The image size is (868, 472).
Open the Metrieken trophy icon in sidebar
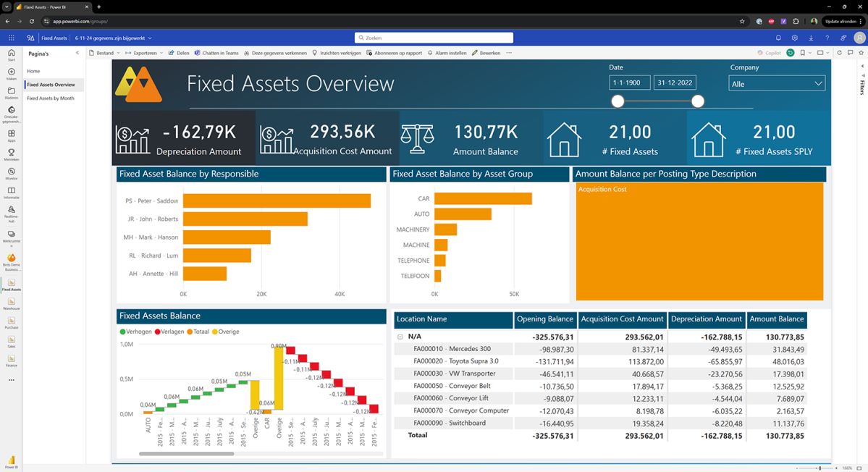[x=12, y=153]
